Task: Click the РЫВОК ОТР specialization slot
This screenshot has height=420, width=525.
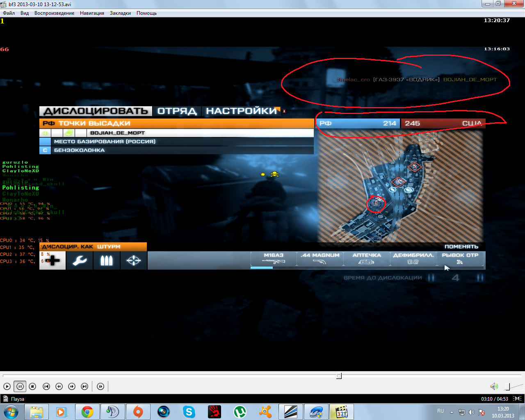Action: (x=460, y=259)
